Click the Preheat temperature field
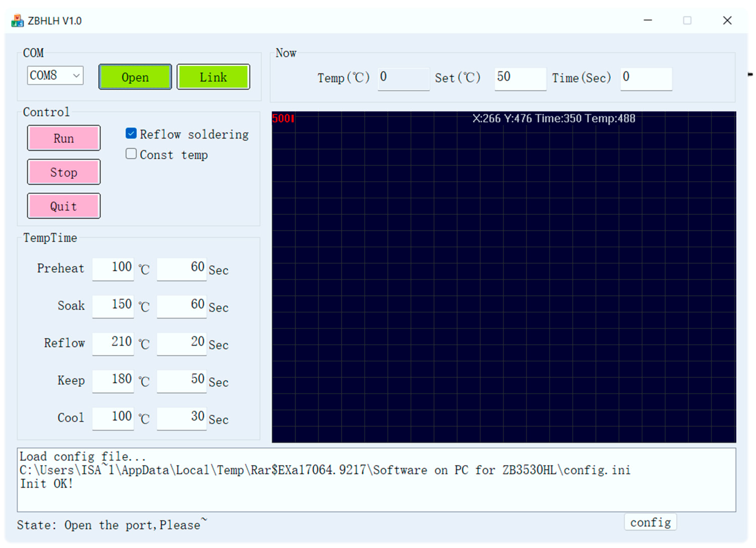 click(x=113, y=269)
